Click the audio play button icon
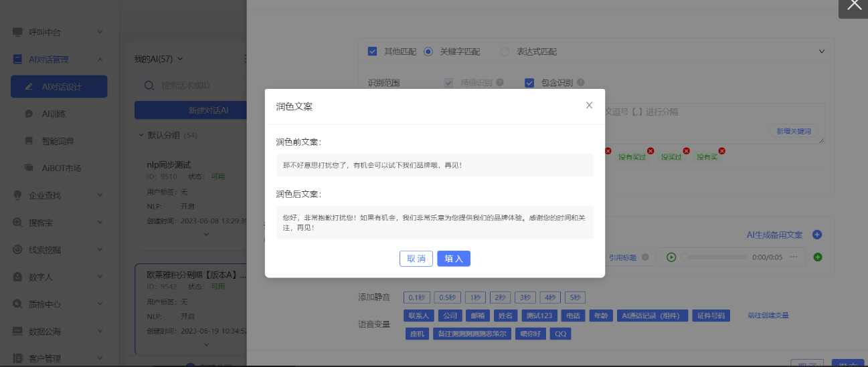 point(671,257)
